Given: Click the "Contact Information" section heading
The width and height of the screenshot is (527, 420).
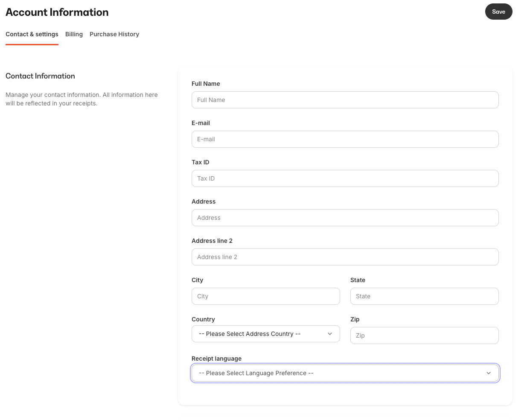Looking at the screenshot, I should 40,76.
